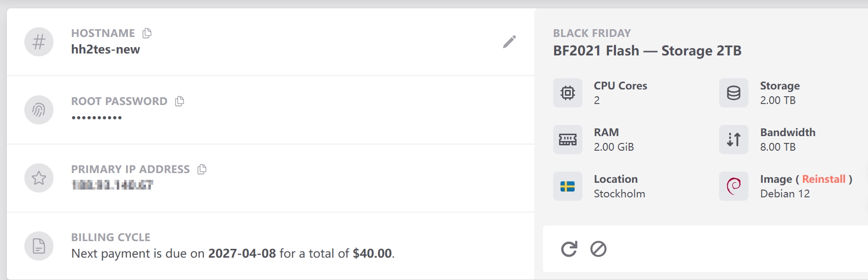
Task: Click the billing cycle document icon
Action: [x=39, y=246]
